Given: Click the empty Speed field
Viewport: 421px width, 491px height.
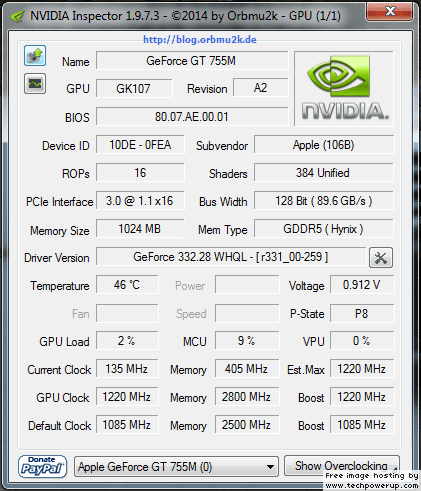Looking at the screenshot, I should point(247,313).
